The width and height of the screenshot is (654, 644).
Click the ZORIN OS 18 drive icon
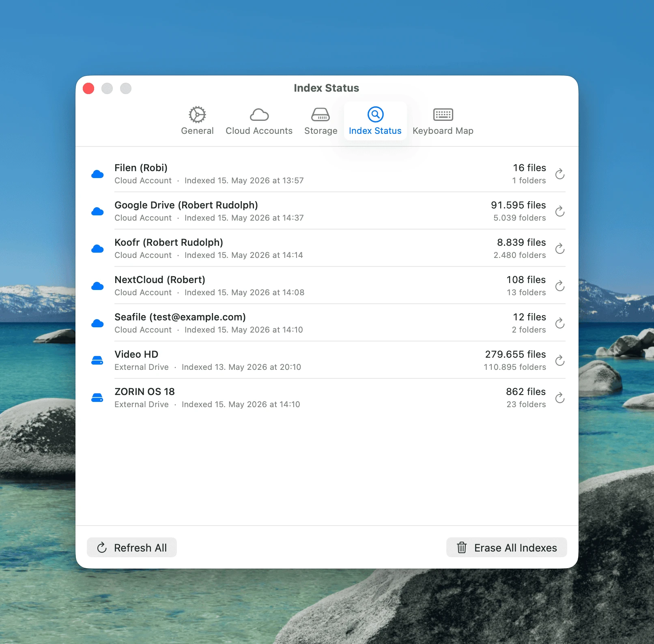[x=97, y=398]
